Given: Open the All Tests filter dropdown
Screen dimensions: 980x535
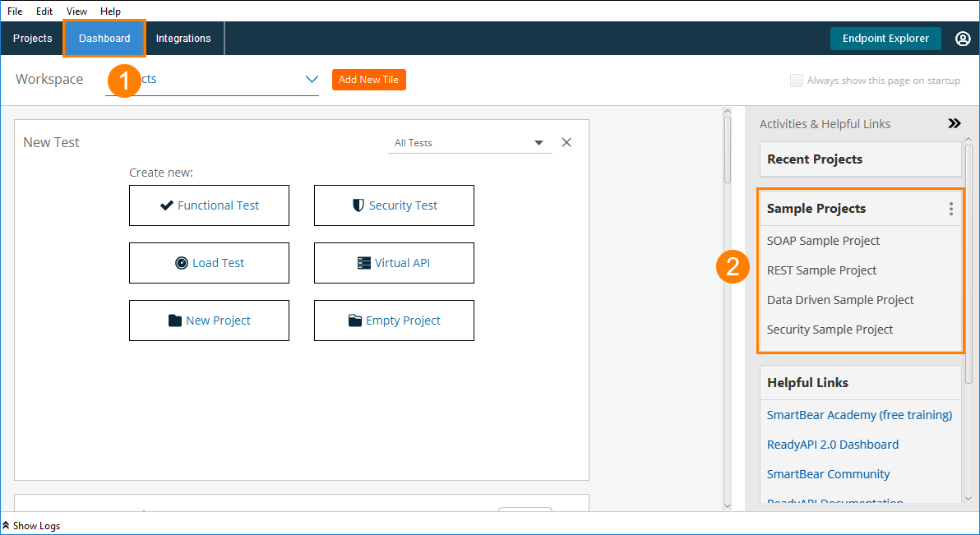Looking at the screenshot, I should coord(539,142).
